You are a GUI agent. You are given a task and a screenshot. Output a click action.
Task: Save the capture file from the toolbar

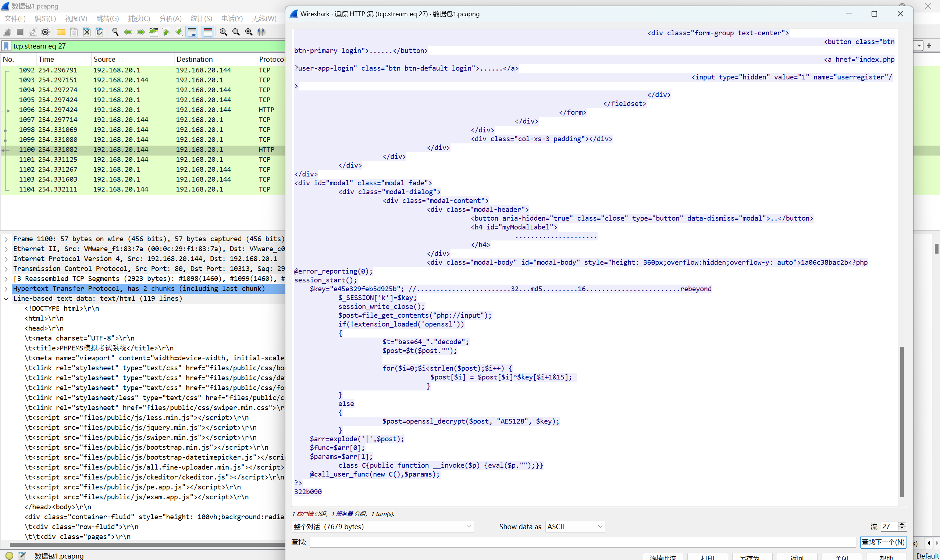[x=74, y=32]
